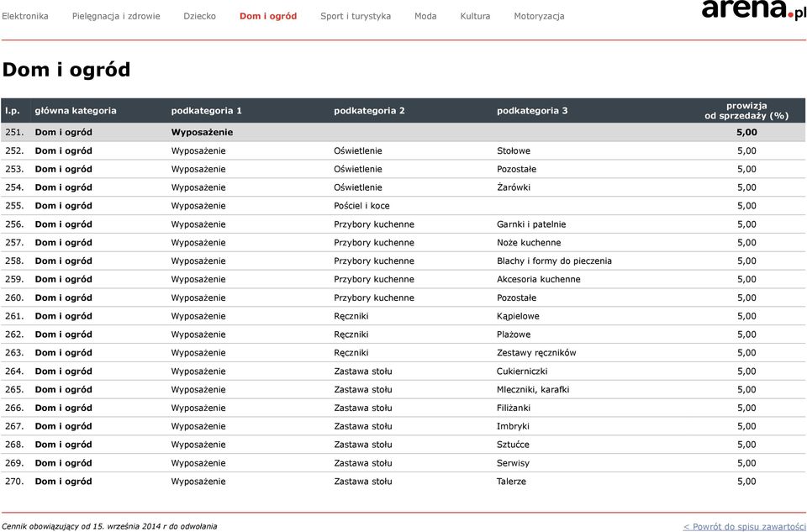Click 'Blachy i formy do pieczenia'

(x=554, y=261)
